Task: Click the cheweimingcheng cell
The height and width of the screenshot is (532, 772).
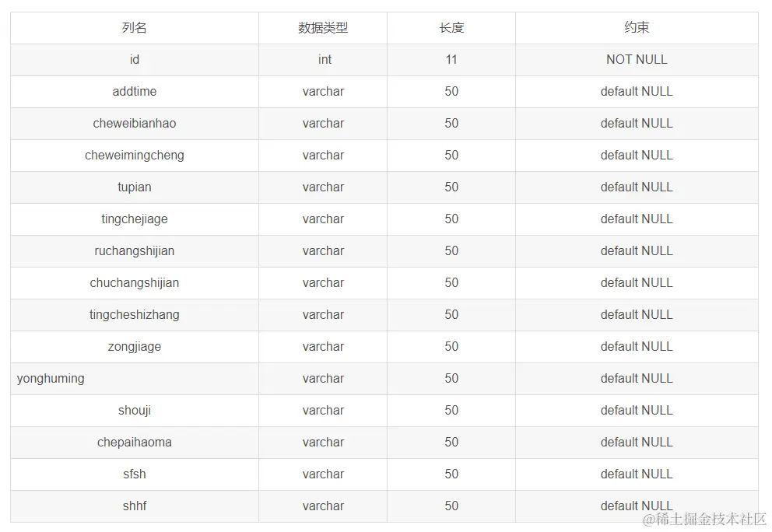Action: pos(135,156)
